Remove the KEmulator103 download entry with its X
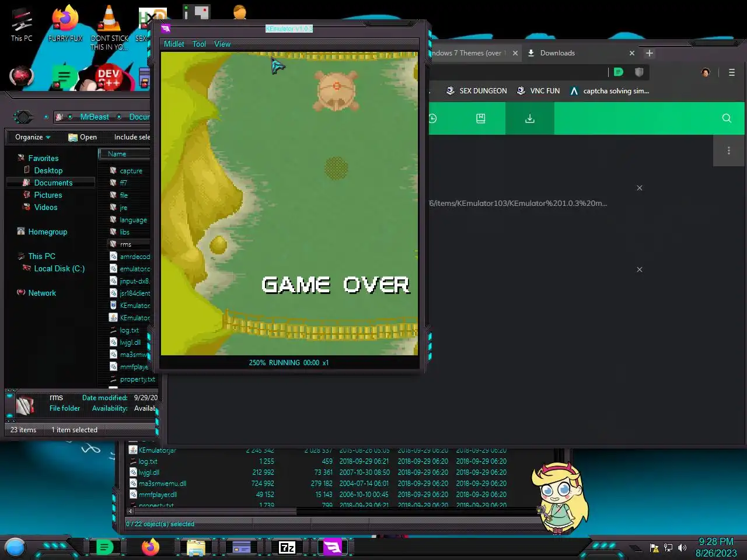This screenshot has width=747, height=560. tap(640, 188)
